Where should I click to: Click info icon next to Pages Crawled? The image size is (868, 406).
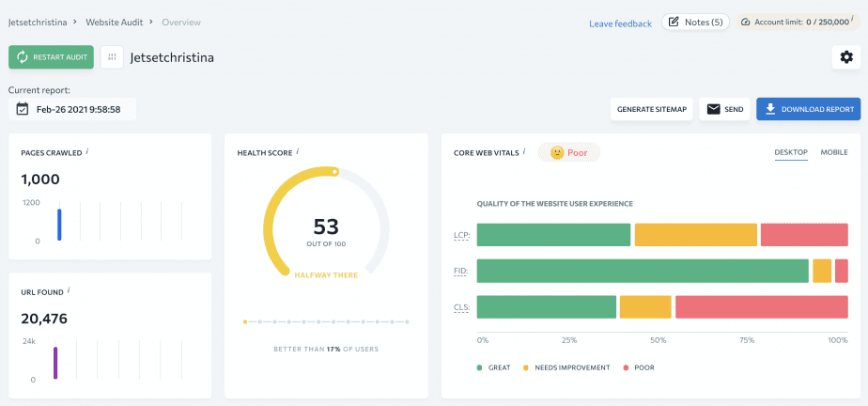87,151
